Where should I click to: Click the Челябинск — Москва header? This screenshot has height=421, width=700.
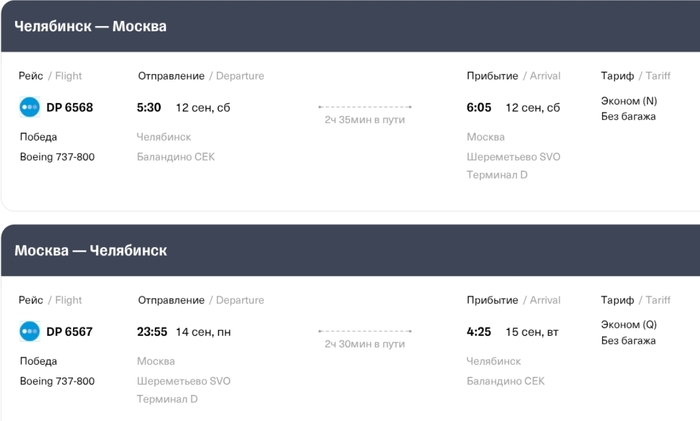[x=90, y=26]
